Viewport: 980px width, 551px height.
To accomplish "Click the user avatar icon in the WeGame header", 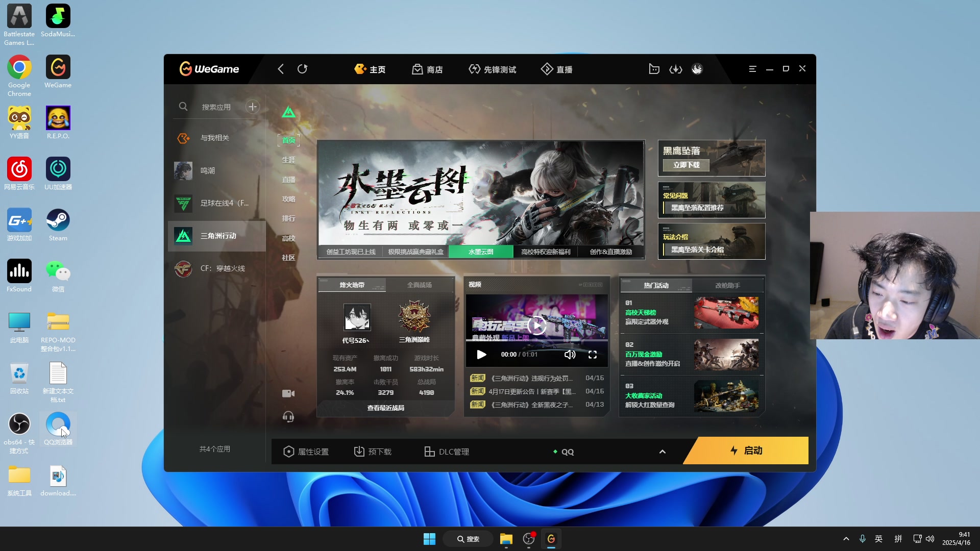I will [x=697, y=69].
